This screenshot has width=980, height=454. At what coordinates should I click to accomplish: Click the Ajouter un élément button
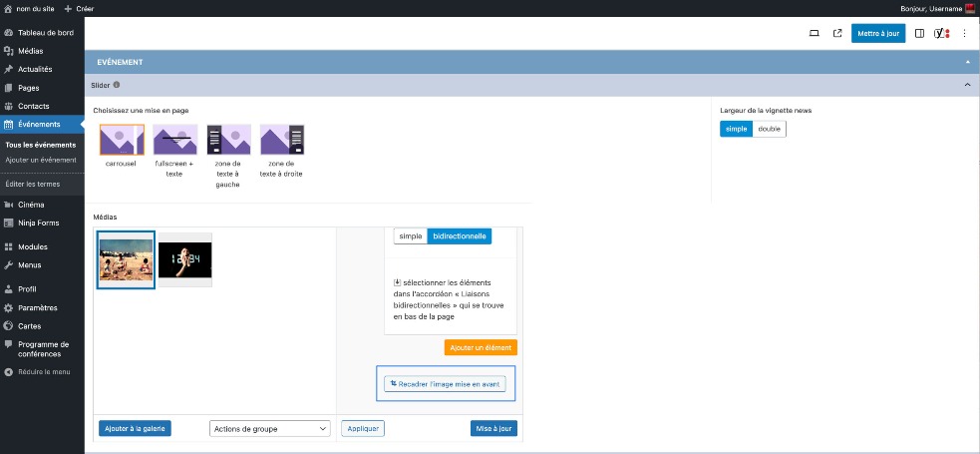(481, 347)
